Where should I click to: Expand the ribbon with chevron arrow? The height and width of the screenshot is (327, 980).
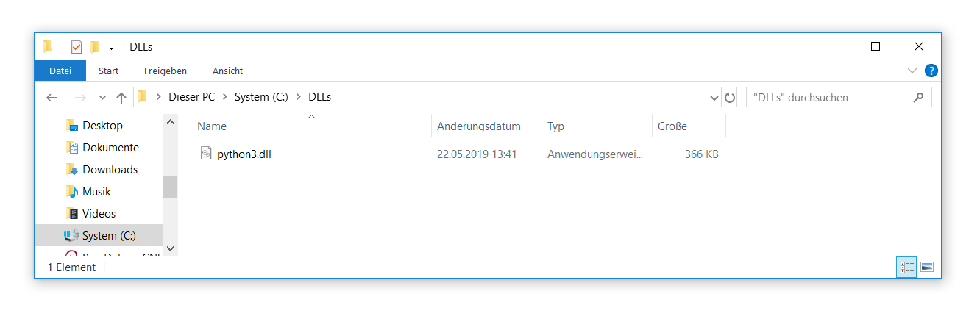(x=912, y=71)
